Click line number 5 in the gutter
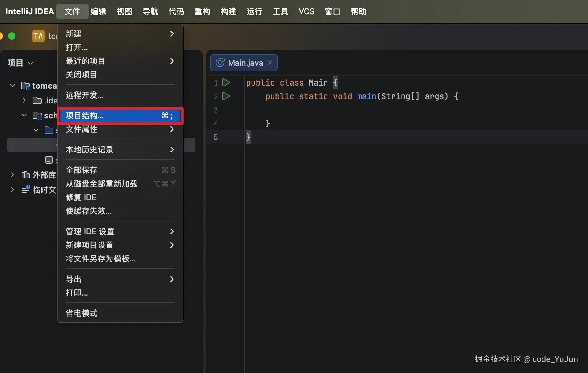The image size is (588, 373). pyautogui.click(x=216, y=137)
